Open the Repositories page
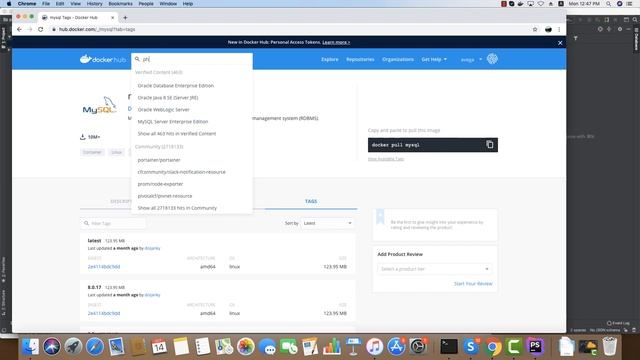The width and height of the screenshot is (640, 360). (x=360, y=59)
